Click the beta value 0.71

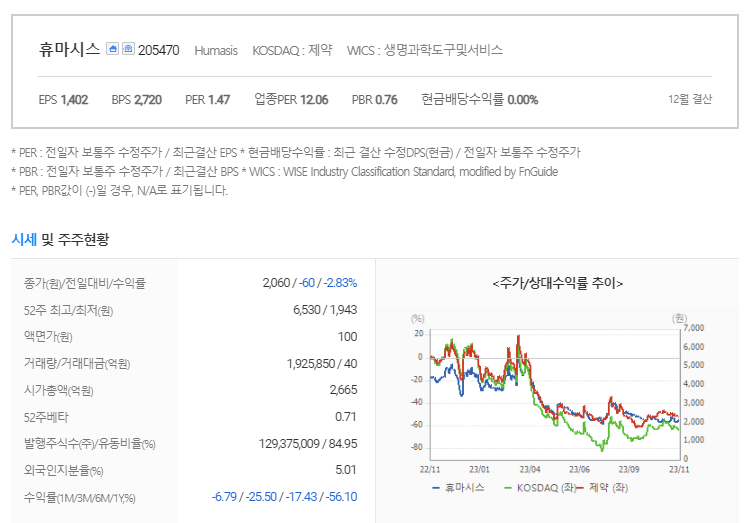point(345,417)
